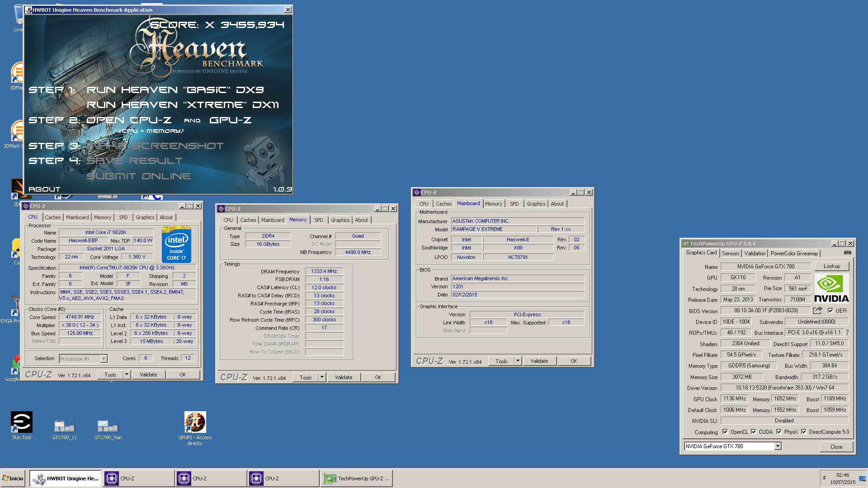Toggle the OpenCL checkbox

coord(725,432)
